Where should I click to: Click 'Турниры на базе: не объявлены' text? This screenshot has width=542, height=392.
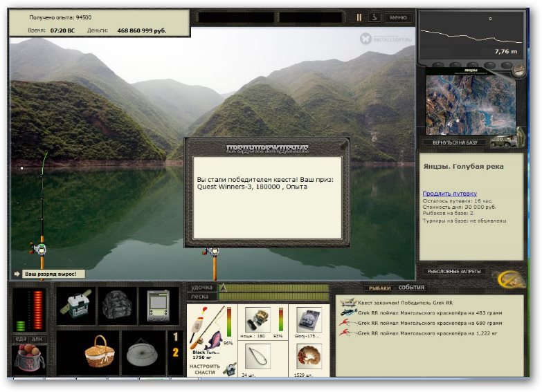(x=464, y=221)
